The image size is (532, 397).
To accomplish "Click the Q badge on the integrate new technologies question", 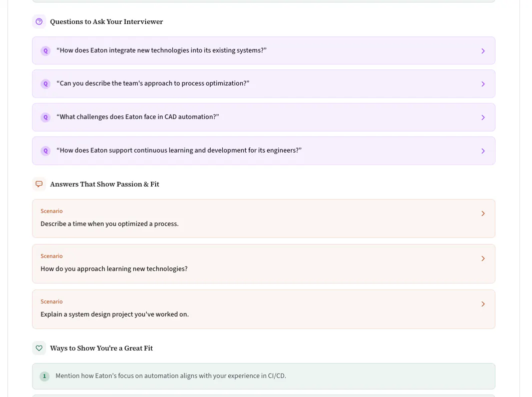I will pos(46,51).
